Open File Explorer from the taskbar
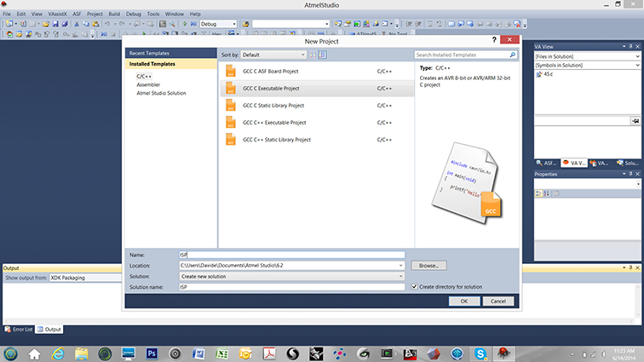This screenshot has width=644, height=362. click(81, 353)
